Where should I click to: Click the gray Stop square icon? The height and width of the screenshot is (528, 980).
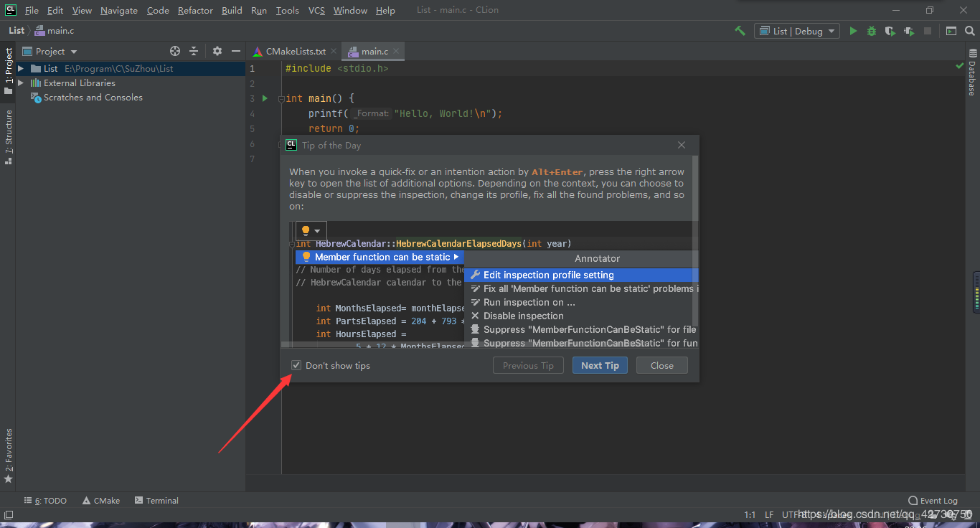[928, 31]
